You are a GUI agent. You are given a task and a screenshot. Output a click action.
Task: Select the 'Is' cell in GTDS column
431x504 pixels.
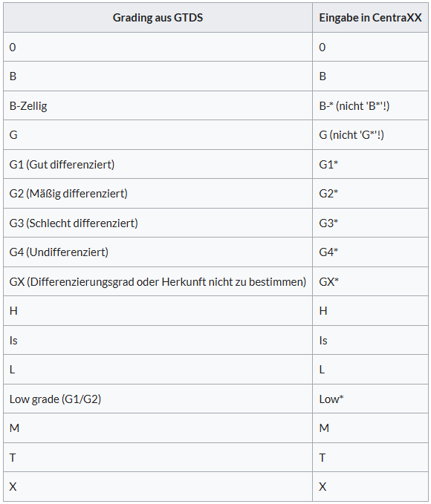(158, 340)
